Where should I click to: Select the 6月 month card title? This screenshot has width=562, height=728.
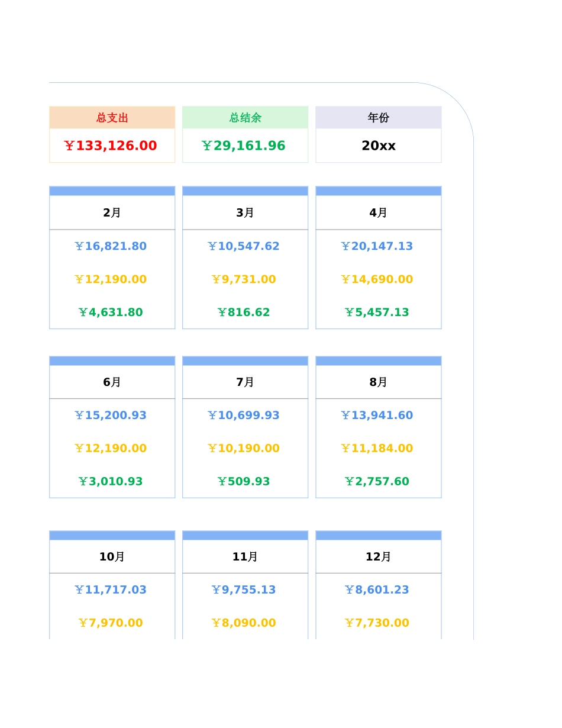(x=112, y=382)
